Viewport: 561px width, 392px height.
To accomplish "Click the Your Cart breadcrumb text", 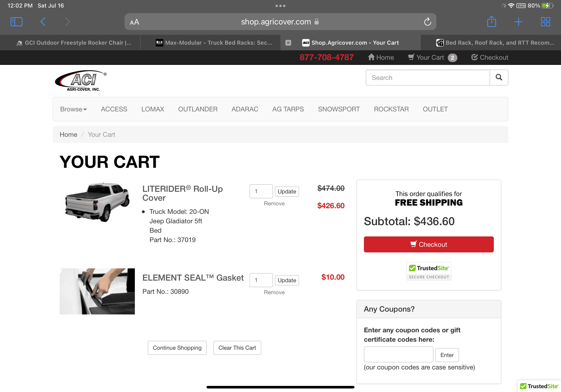I will [101, 134].
